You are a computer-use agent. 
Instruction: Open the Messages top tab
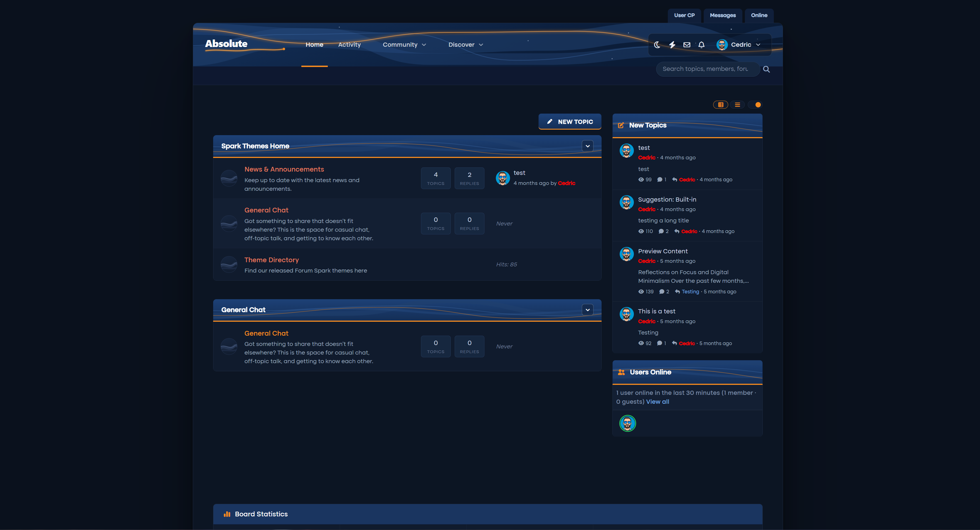[x=722, y=16]
